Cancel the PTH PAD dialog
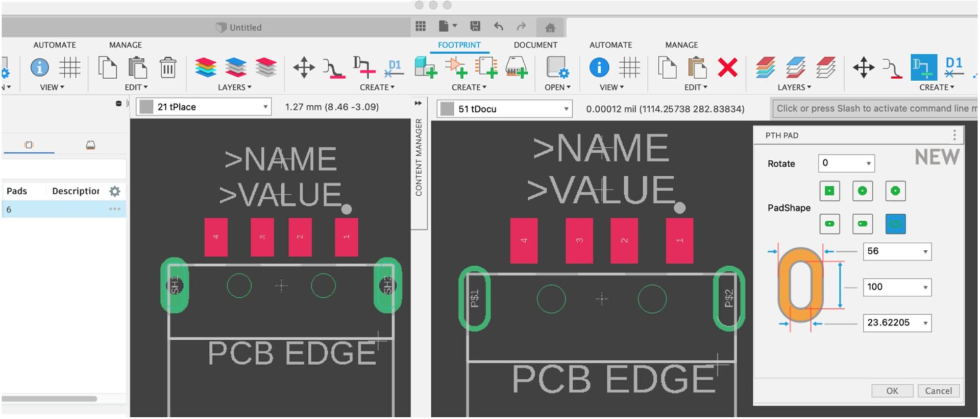Viewport: 980px width, 419px height. [x=938, y=391]
